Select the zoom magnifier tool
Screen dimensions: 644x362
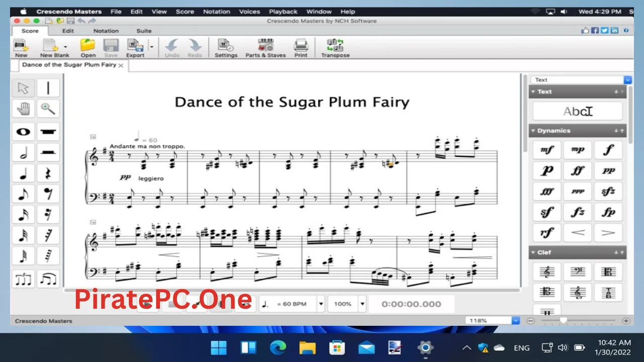48,108
